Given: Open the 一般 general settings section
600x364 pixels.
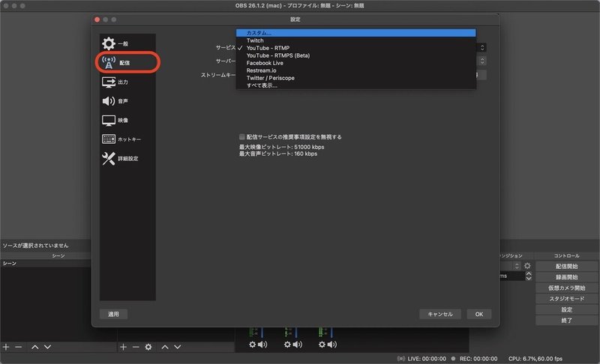Looking at the screenshot, I should [x=127, y=43].
